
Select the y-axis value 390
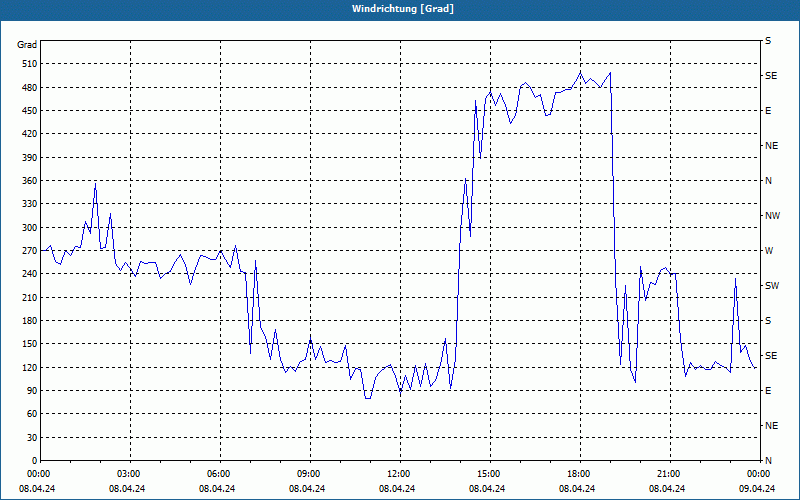pyautogui.click(x=30, y=158)
